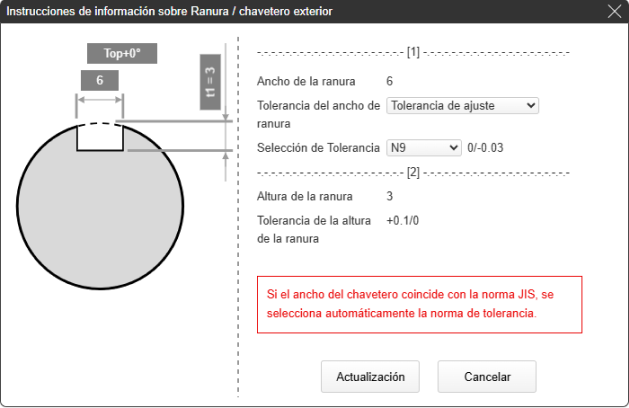Click the +0.1/0 height tolerance value
The width and height of the screenshot is (629, 408).
point(403,220)
